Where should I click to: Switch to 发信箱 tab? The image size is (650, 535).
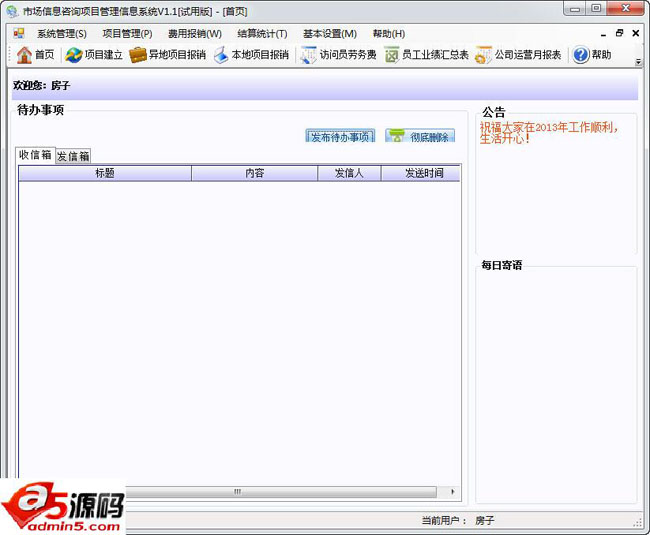point(73,156)
